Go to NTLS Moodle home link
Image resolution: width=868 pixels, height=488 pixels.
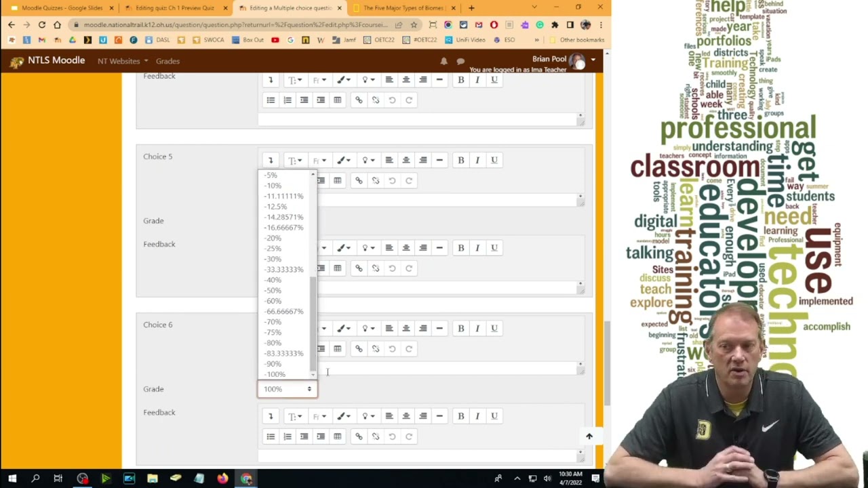(47, 60)
